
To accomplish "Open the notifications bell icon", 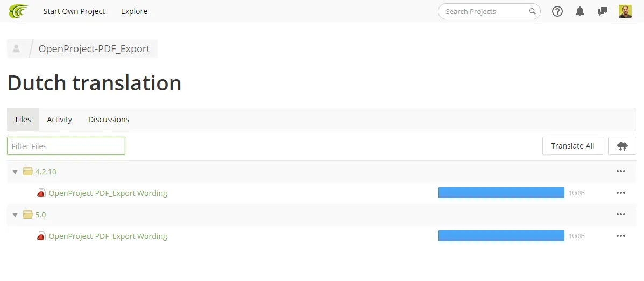I will point(580,11).
